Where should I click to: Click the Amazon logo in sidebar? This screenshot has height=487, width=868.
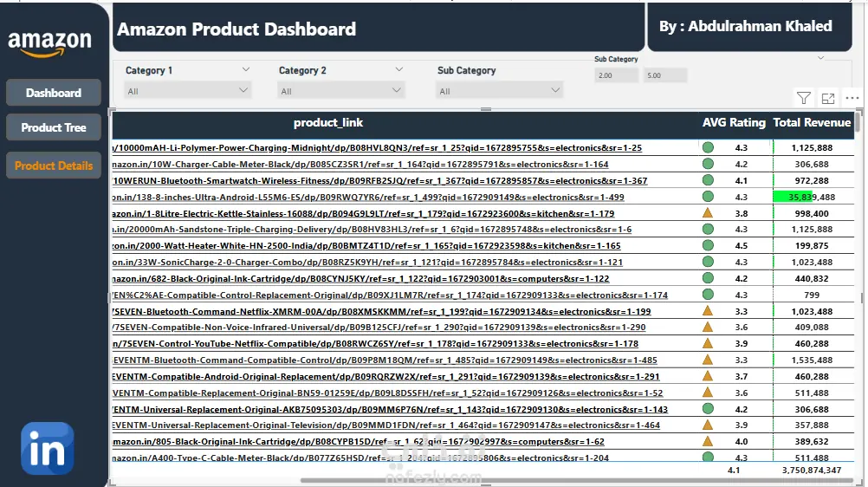[x=49, y=43]
